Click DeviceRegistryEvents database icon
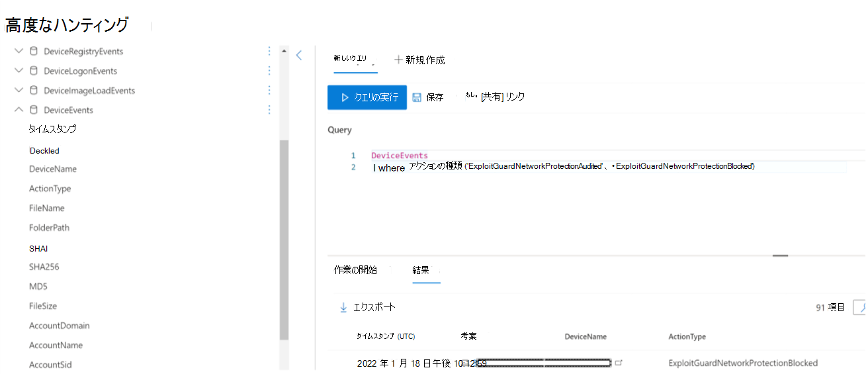868x374 pixels. pyautogui.click(x=34, y=51)
